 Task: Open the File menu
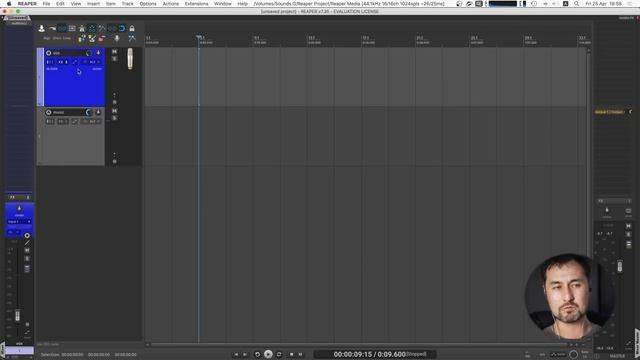click(47, 4)
